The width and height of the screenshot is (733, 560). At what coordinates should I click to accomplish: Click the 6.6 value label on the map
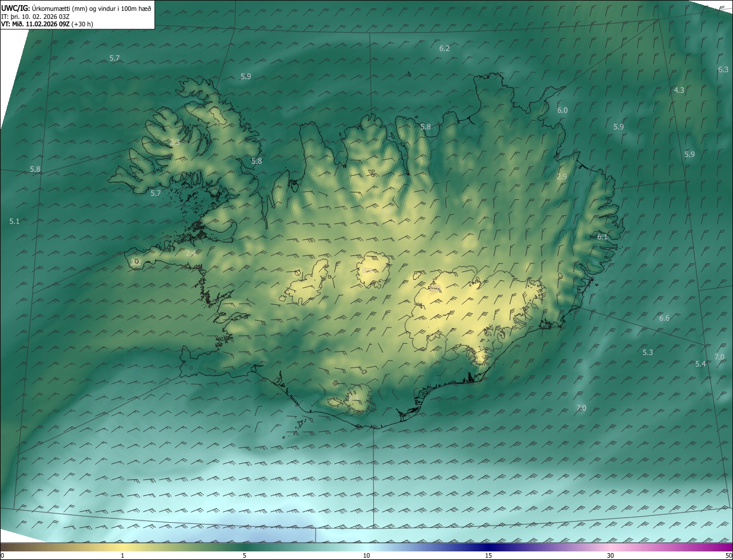click(x=664, y=318)
